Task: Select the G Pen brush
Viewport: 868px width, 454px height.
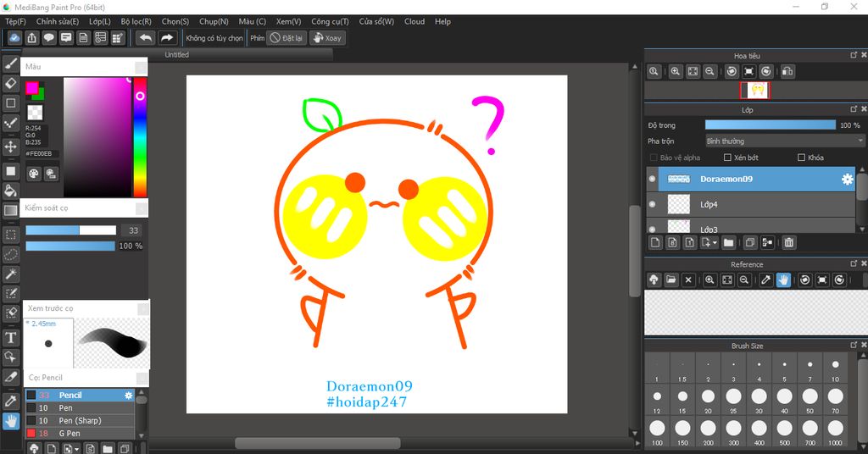Action: [x=80, y=434]
